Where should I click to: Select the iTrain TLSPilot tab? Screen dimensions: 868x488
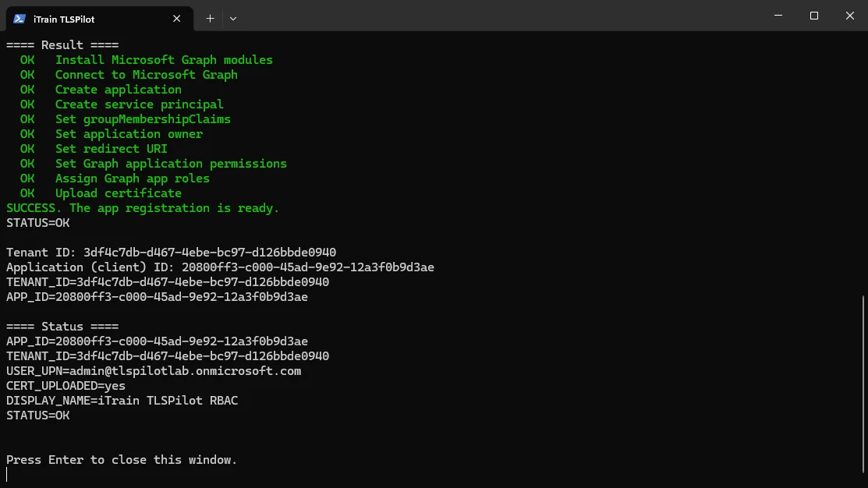(x=100, y=19)
